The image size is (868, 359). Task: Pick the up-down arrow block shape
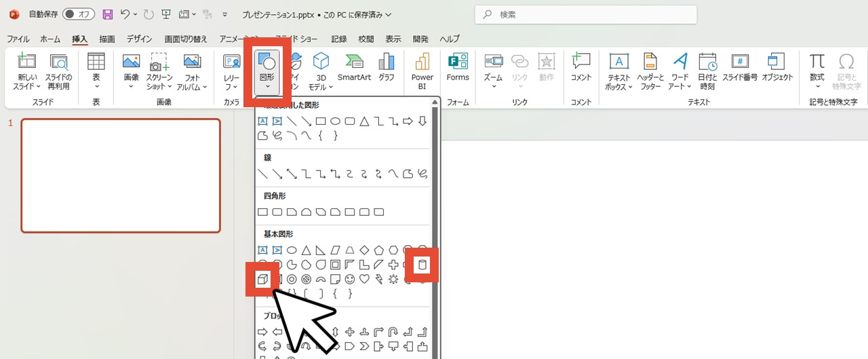click(x=335, y=332)
